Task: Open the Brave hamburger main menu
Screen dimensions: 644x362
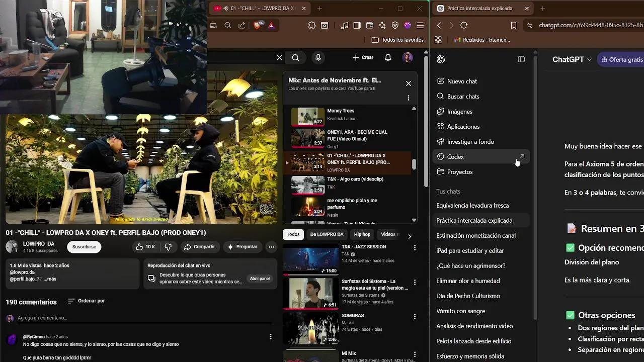Action: 420,25
